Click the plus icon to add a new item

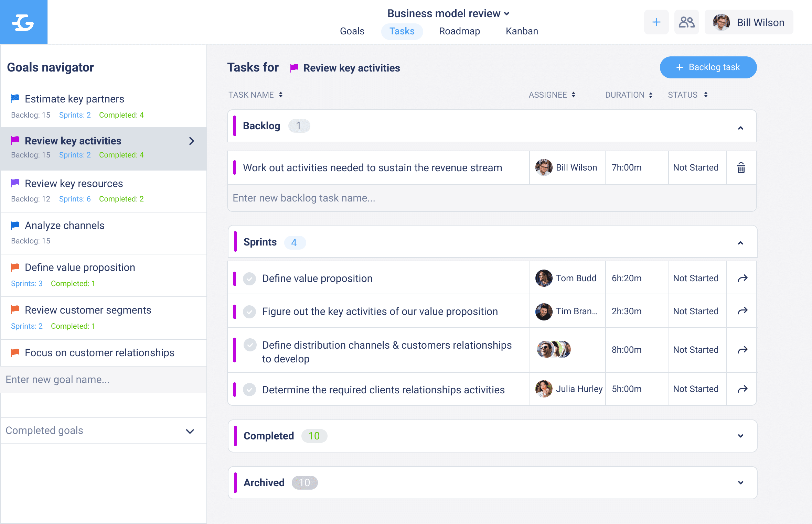click(x=656, y=22)
